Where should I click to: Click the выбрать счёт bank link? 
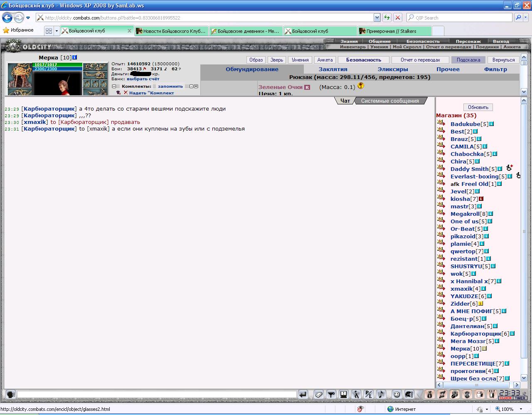[143, 79]
